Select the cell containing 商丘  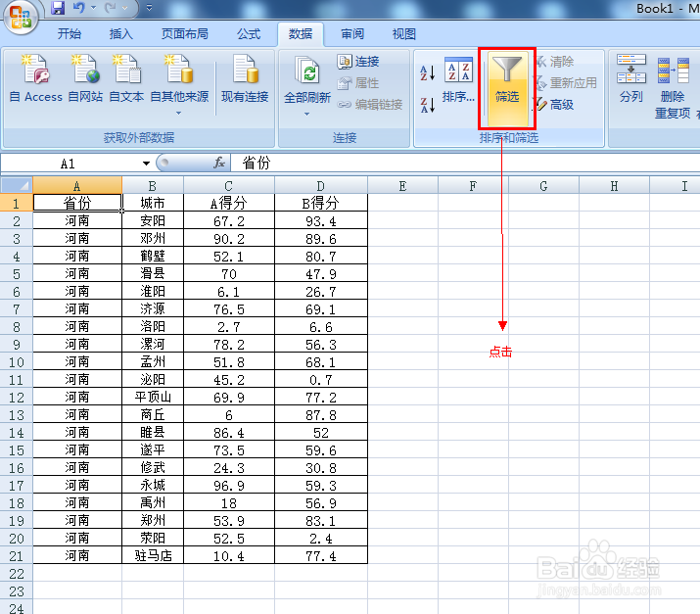152,415
